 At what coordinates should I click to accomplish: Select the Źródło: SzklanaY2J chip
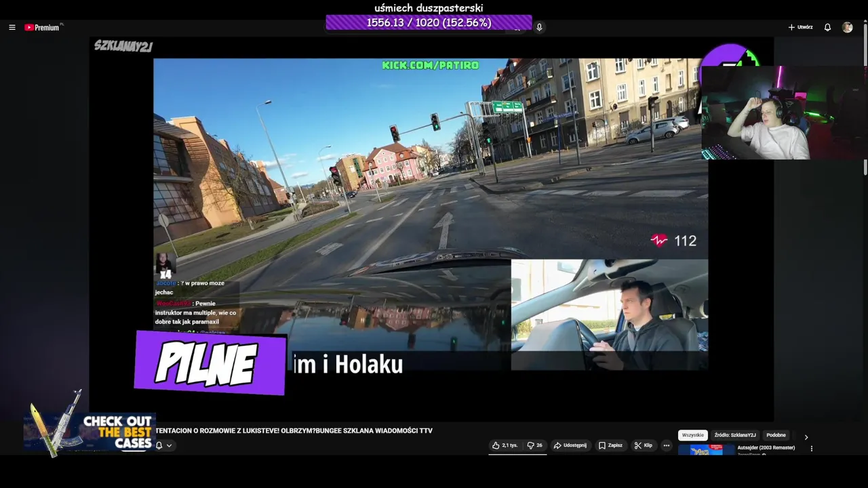734,435
